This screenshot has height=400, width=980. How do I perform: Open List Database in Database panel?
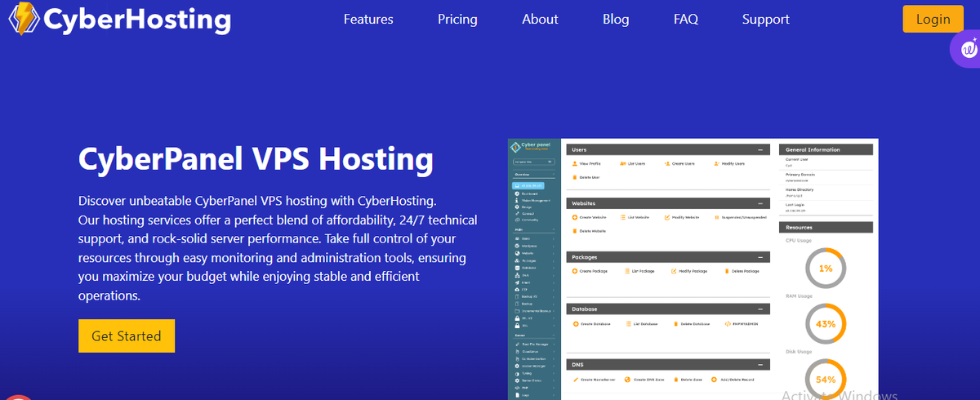pos(641,324)
